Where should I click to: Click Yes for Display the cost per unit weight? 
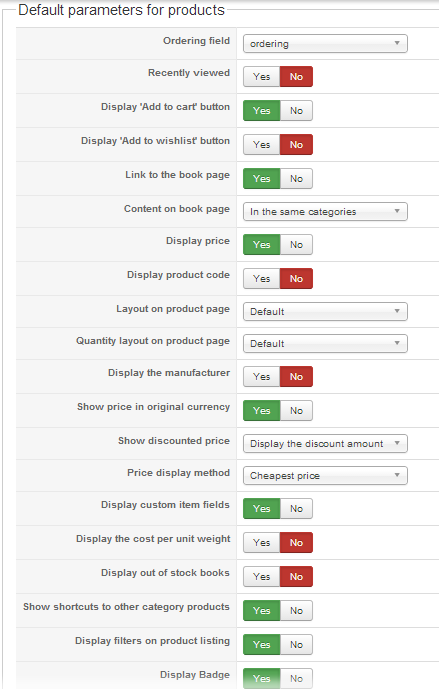point(261,543)
